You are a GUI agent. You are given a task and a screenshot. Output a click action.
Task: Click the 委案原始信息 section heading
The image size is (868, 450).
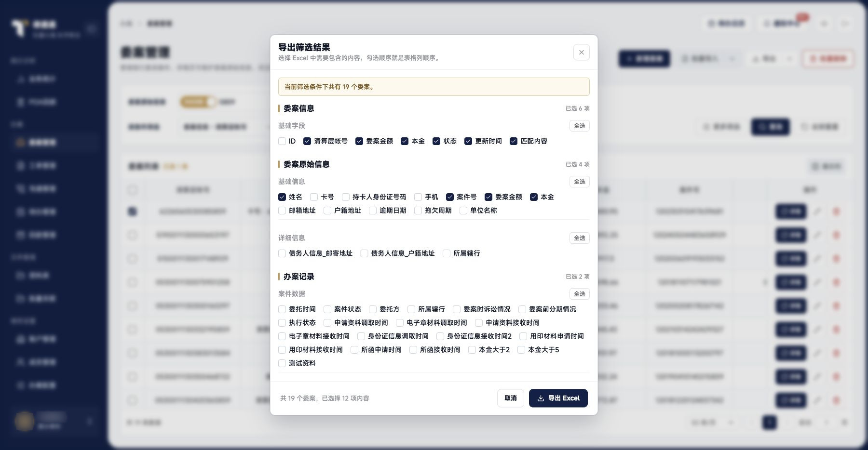tap(306, 164)
